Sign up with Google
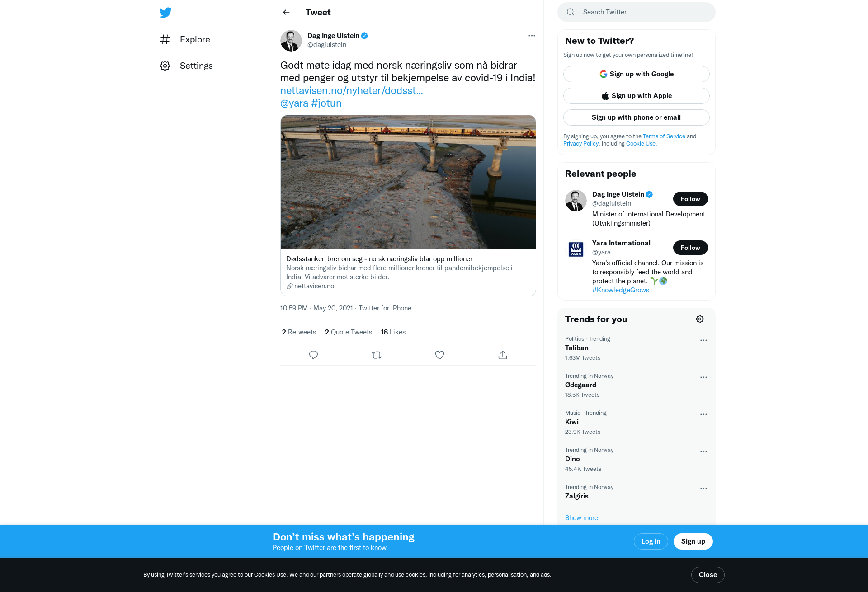Image resolution: width=868 pixels, height=592 pixels. [x=637, y=74]
